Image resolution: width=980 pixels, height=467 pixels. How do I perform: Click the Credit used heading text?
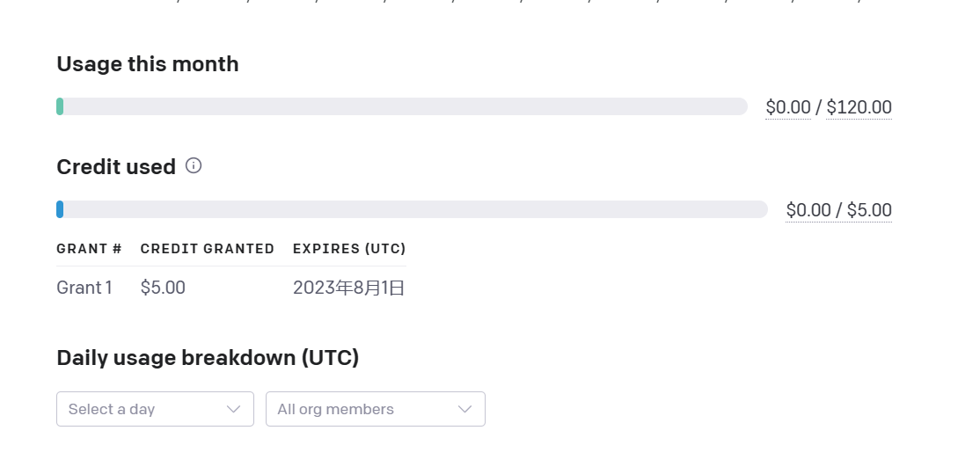pos(116,166)
